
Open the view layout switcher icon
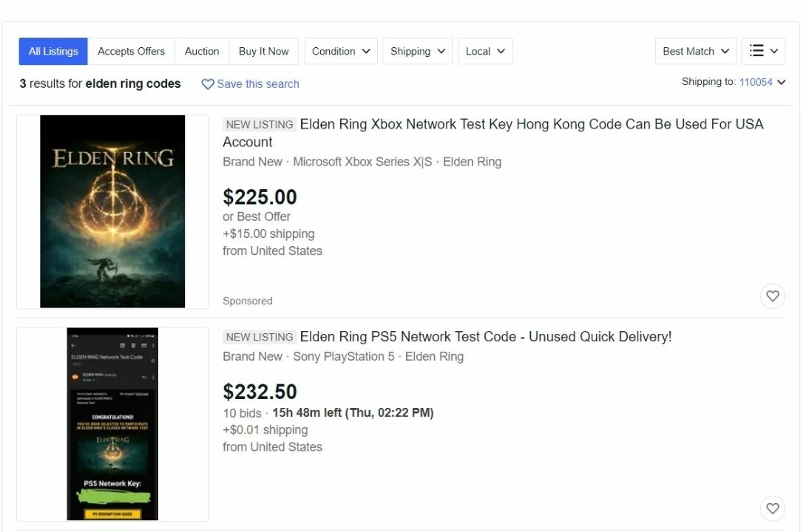click(x=763, y=51)
